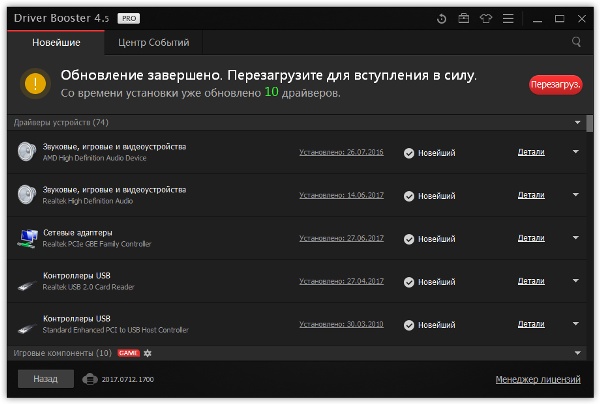Click the yellow exclamation warning icon
Image resolution: width=600 pixels, height=404 pixels.
35,83
